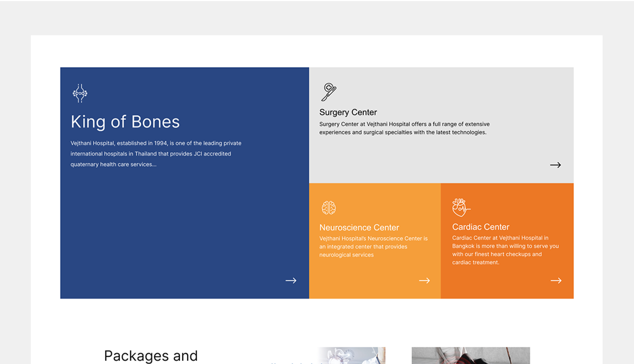Viewport: 634px width, 364px height.
Task: Open the King of Bones arrow
Action: click(291, 280)
